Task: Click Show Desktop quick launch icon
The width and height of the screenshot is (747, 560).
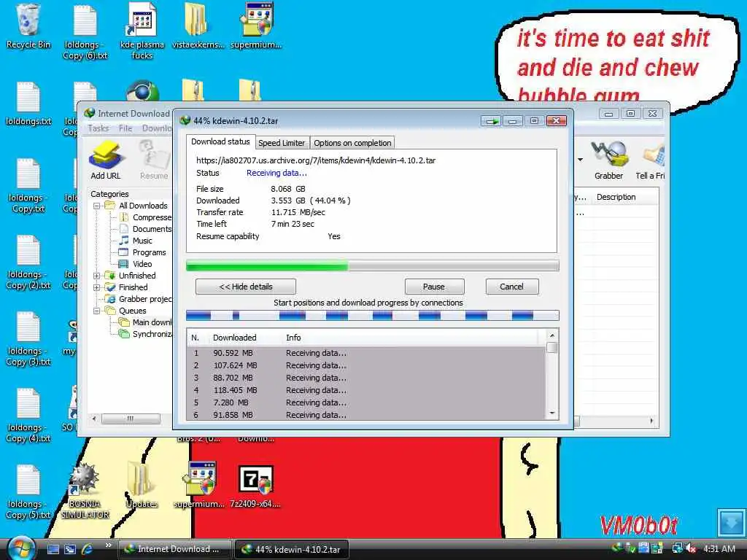Action: [x=53, y=549]
